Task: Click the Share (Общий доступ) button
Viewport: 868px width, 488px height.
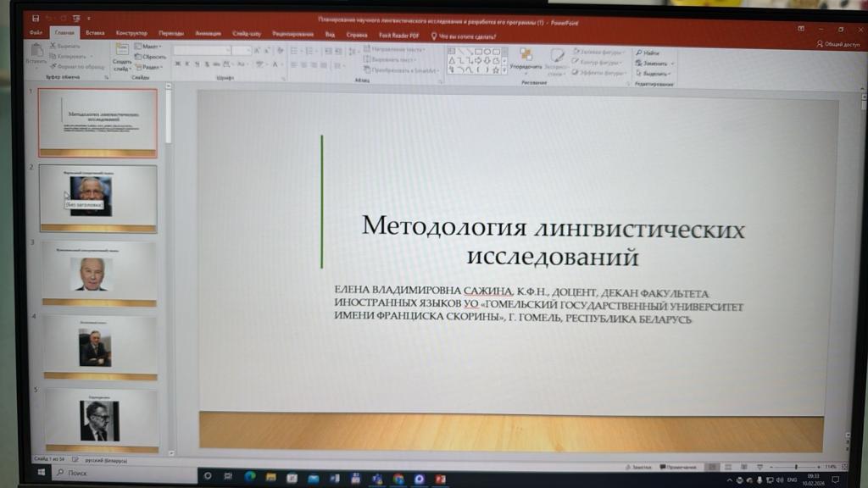Action: 836,44
